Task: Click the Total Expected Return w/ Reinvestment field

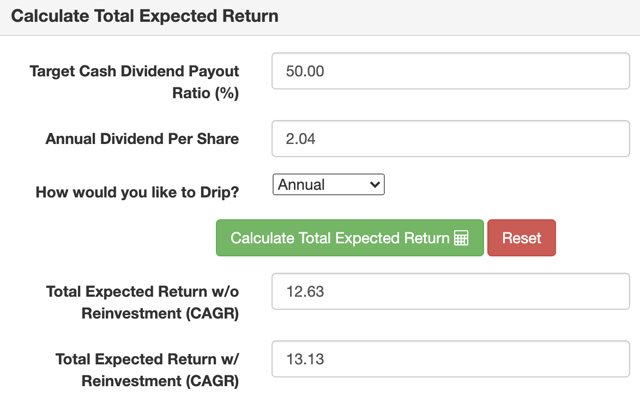Action: [451, 359]
